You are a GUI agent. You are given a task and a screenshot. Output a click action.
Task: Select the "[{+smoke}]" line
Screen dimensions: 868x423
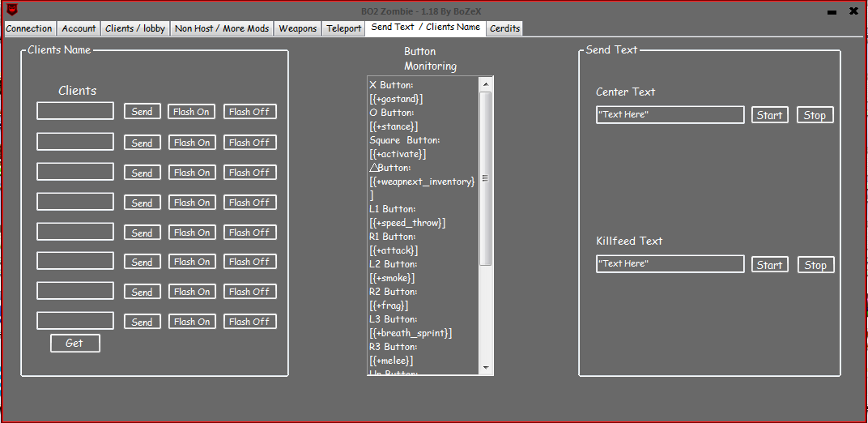[x=392, y=278]
